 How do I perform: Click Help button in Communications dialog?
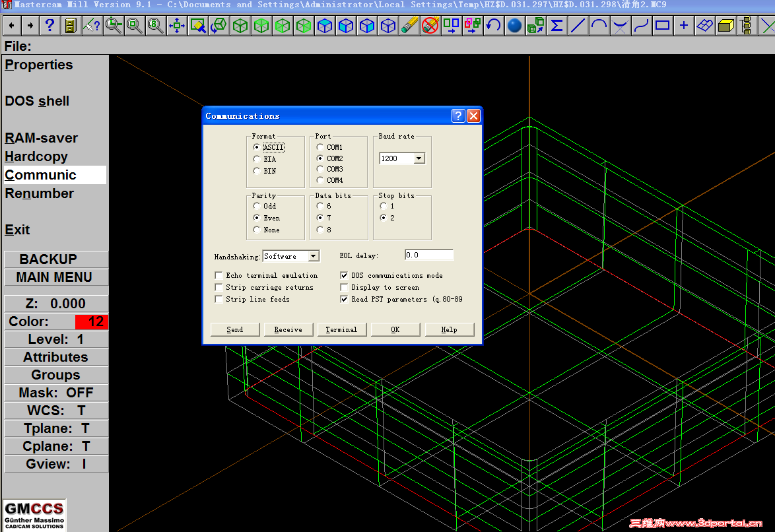pyautogui.click(x=450, y=329)
